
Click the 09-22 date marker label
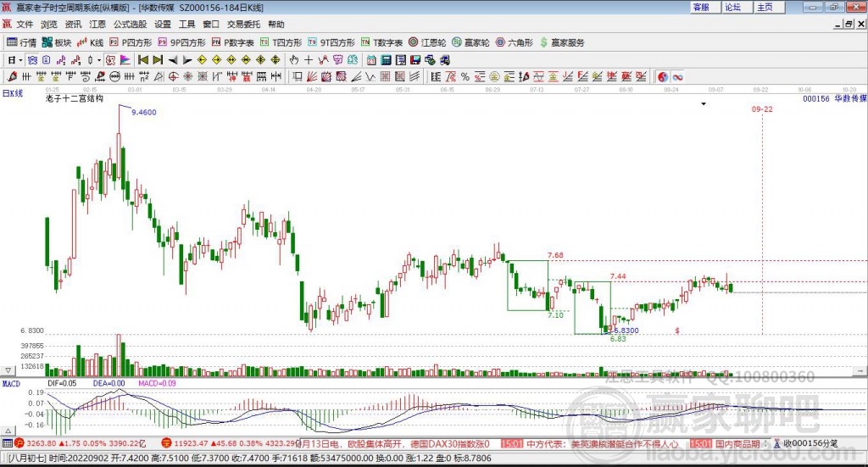tap(762, 109)
